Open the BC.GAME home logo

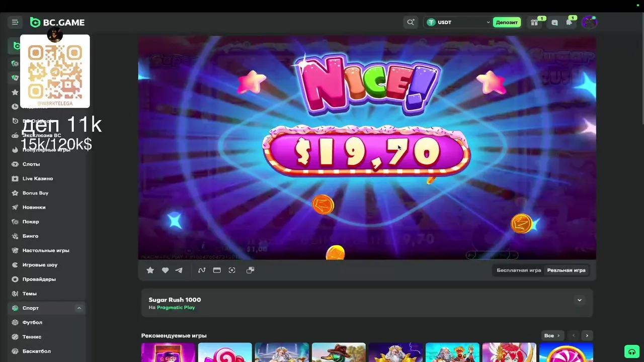click(57, 22)
